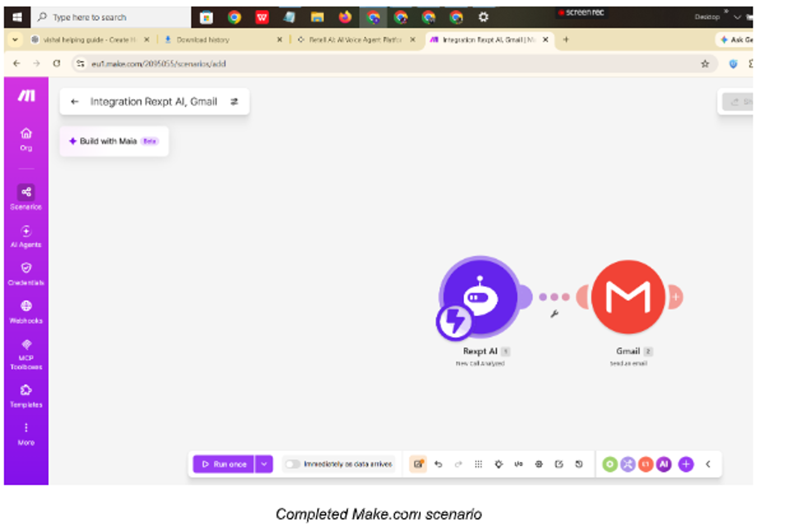Open Credentials in the sidebar
The image size is (795, 532).
click(26, 274)
